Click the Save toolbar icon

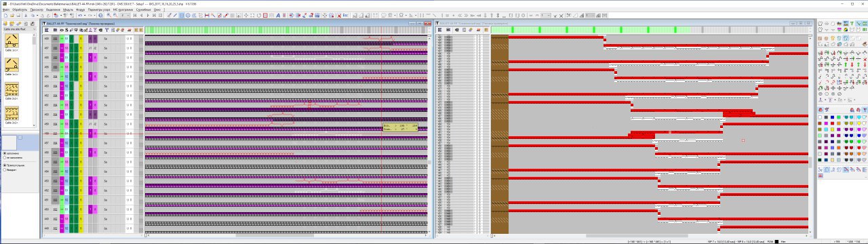pos(18,16)
